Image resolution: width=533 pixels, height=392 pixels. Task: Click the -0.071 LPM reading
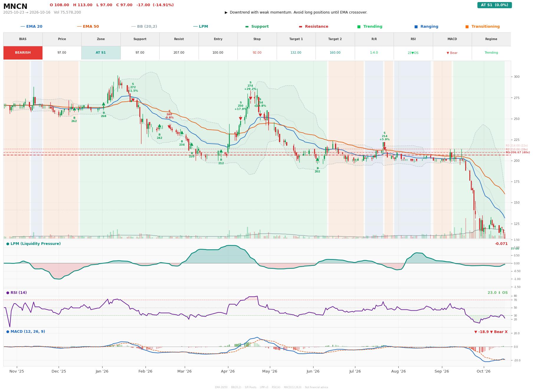501,244
